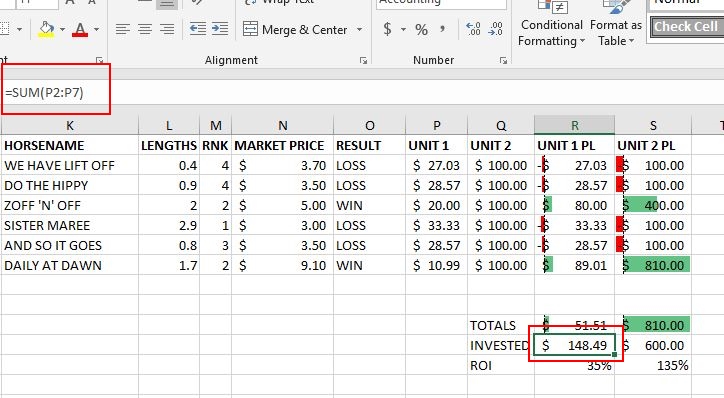This screenshot has height=398, width=724.
Task: Expand the Merge & Center dropdown arrow
Action: point(359,30)
